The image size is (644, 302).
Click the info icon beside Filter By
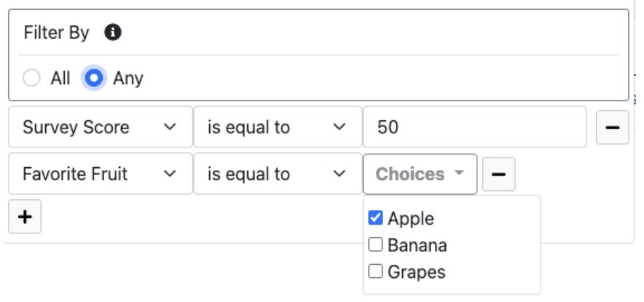112,32
